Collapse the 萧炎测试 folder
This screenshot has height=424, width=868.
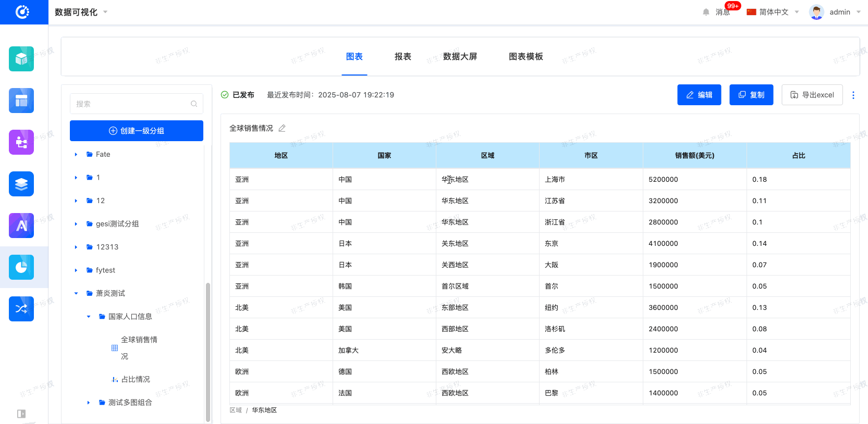(x=76, y=293)
